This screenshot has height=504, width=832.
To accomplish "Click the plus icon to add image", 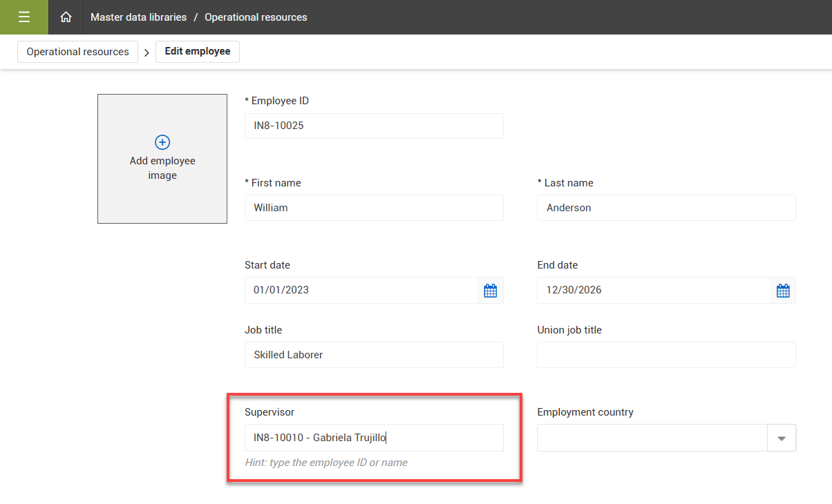I will coord(162,142).
